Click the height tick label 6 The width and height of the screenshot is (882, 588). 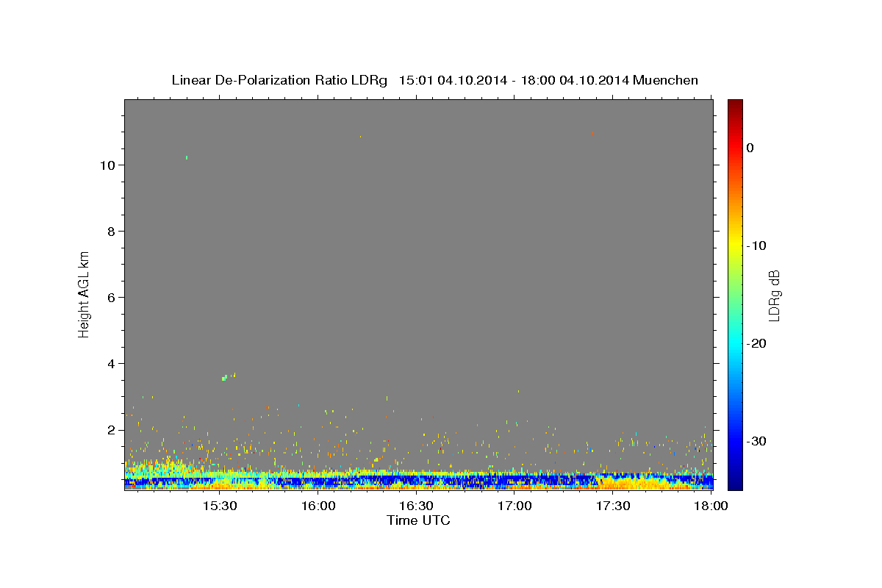(112, 297)
